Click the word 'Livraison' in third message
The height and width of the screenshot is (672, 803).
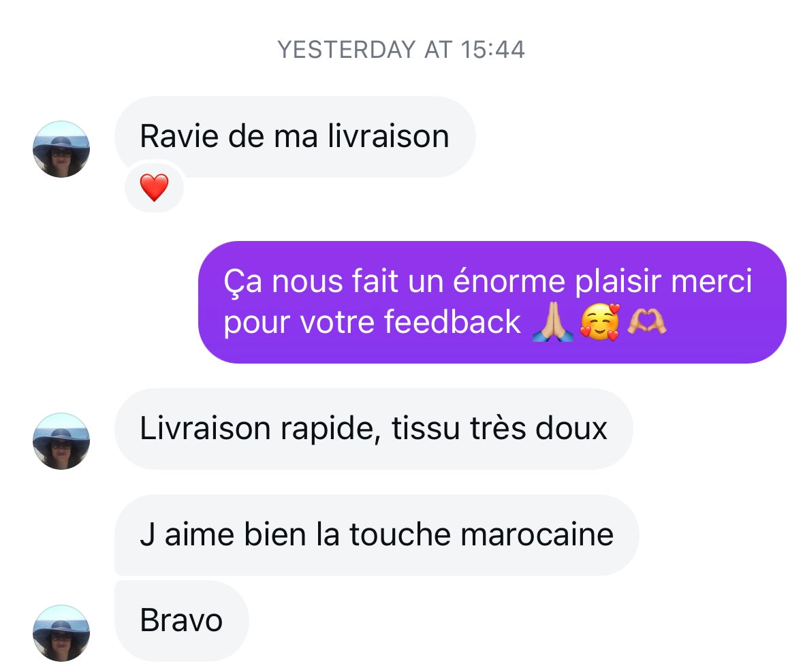click(x=206, y=428)
